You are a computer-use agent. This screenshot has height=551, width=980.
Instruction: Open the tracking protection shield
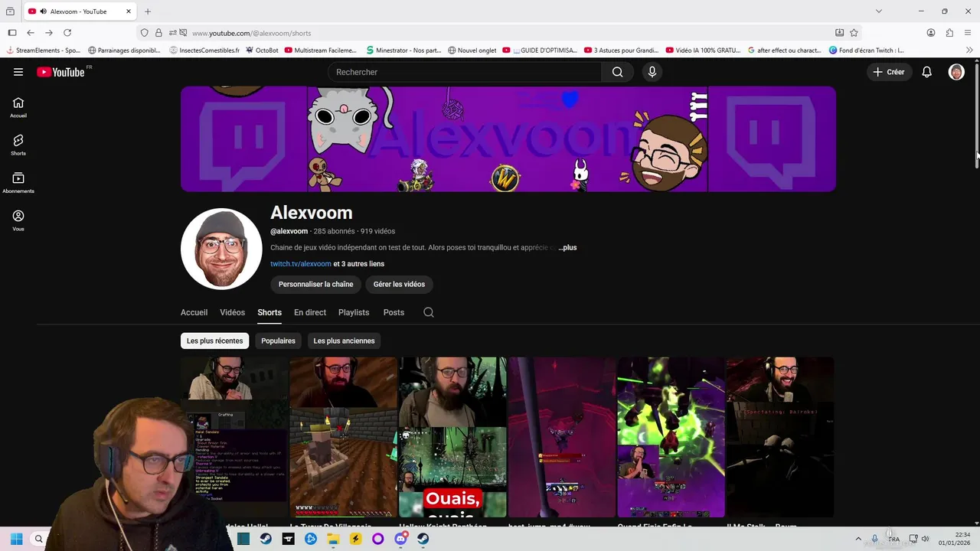point(144,33)
